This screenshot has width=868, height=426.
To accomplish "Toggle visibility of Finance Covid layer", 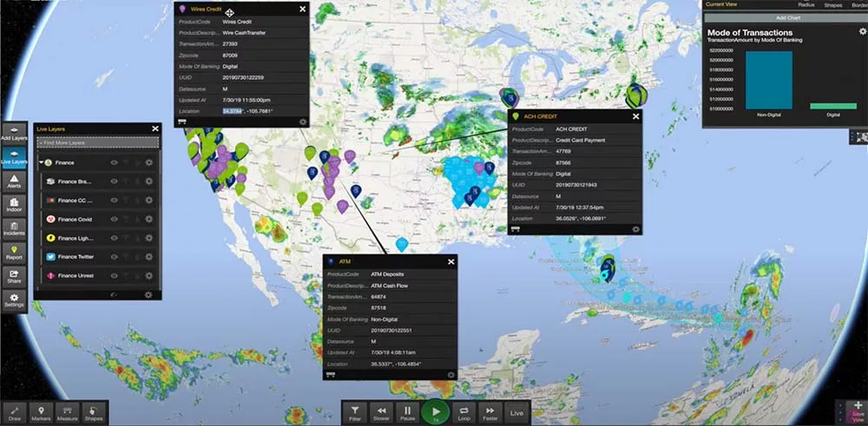I will [x=114, y=220].
